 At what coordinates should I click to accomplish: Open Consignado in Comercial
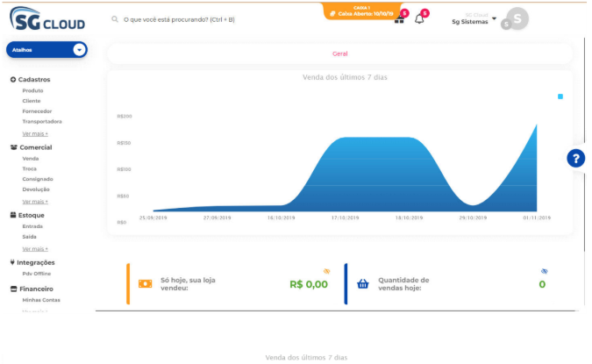[x=38, y=179]
